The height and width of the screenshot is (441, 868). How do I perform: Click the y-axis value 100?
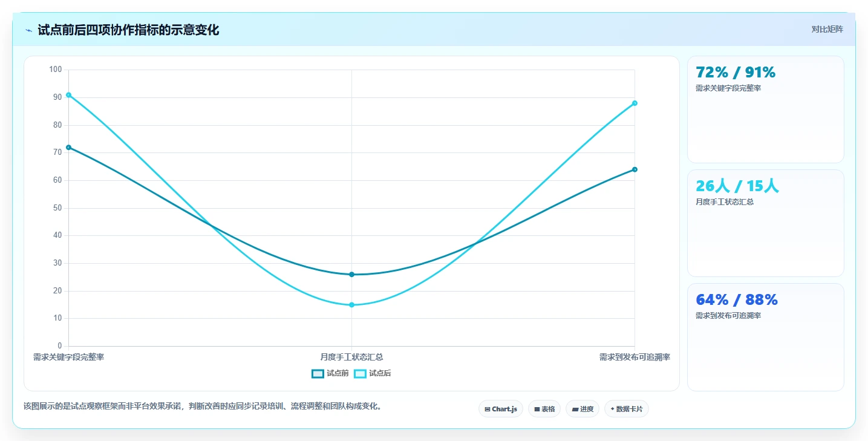coord(56,70)
